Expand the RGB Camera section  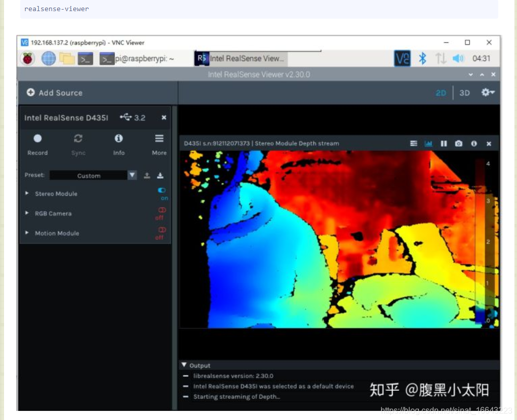27,213
